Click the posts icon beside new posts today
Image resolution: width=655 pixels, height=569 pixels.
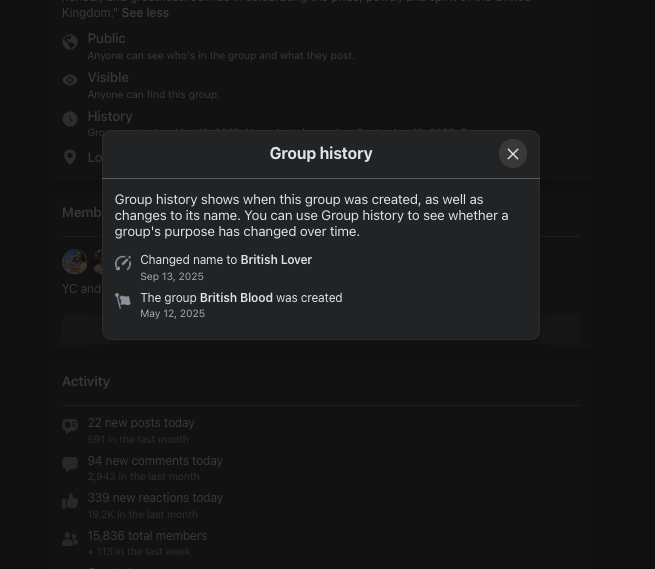pos(70,426)
